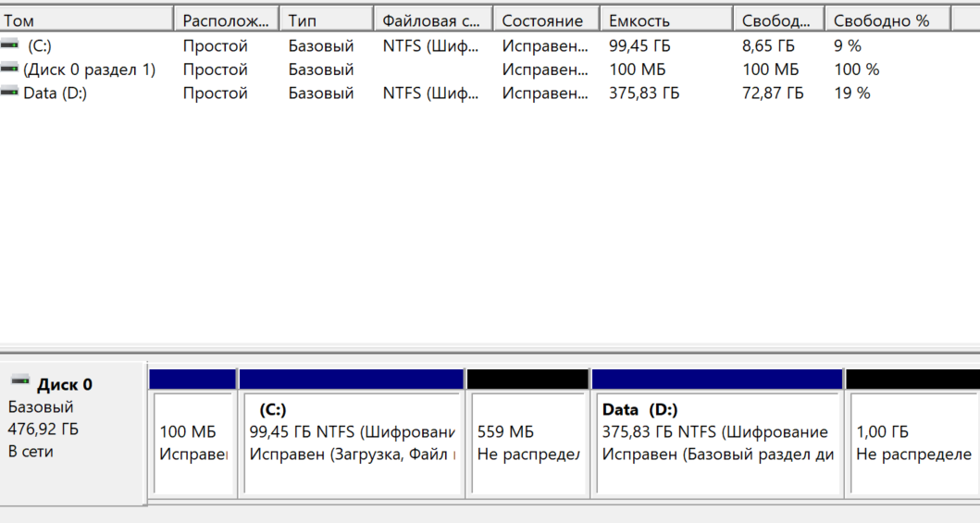Screen dimensions: 980x523
Task: Sort by the Расположение column header
Action: pyautogui.click(x=226, y=20)
